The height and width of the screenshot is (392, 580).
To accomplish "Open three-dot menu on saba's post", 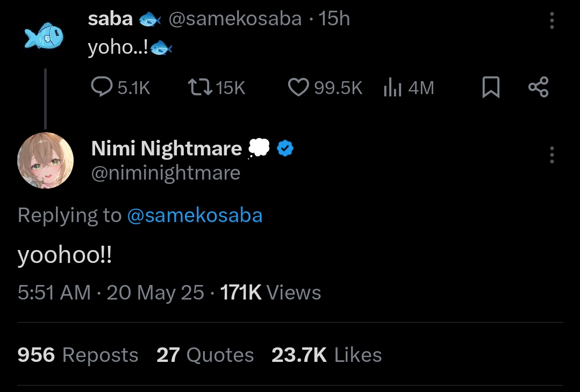I will [x=552, y=20].
